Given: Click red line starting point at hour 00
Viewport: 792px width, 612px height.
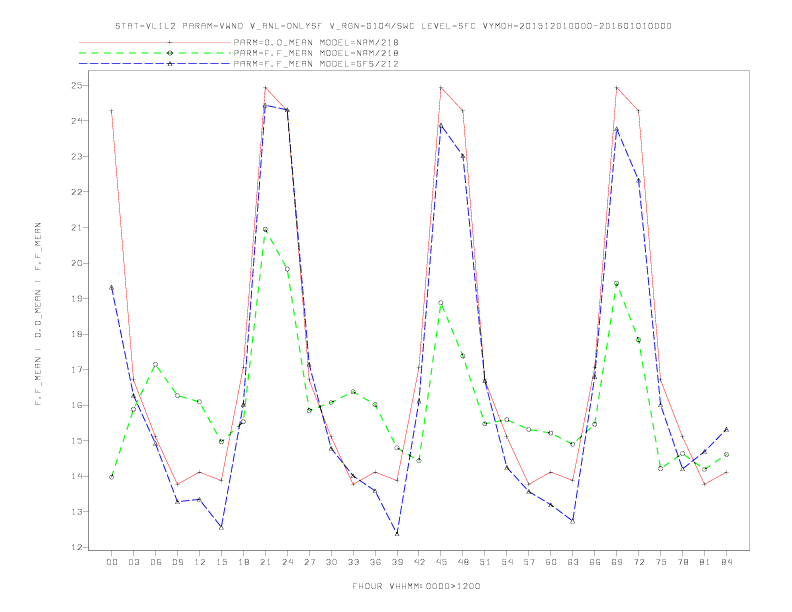Looking at the screenshot, I should click(x=112, y=111).
